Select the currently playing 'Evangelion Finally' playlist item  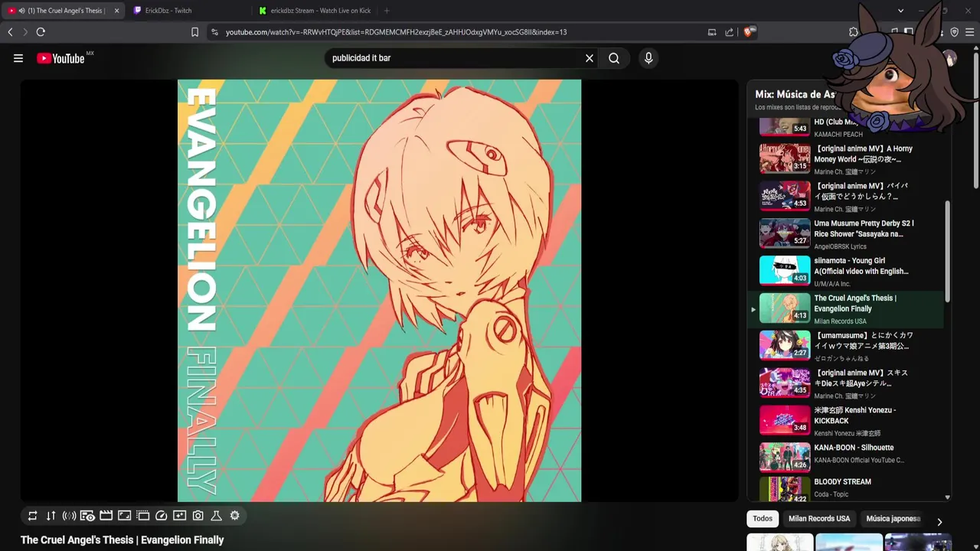point(846,309)
